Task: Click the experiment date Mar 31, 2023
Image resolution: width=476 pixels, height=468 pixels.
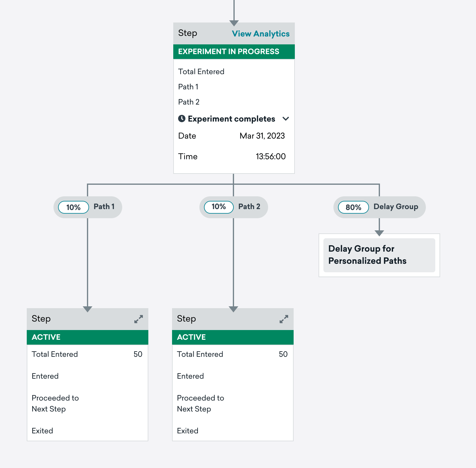Action: coord(262,136)
